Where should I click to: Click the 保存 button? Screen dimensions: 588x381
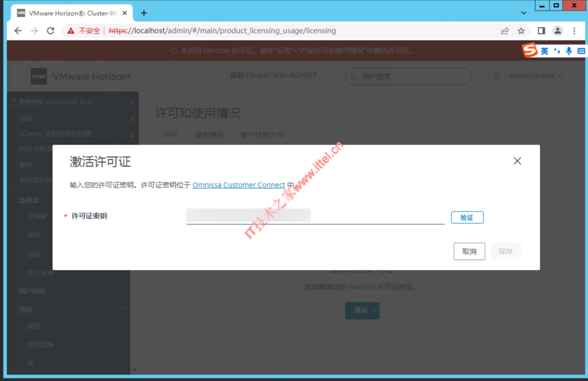(x=506, y=251)
